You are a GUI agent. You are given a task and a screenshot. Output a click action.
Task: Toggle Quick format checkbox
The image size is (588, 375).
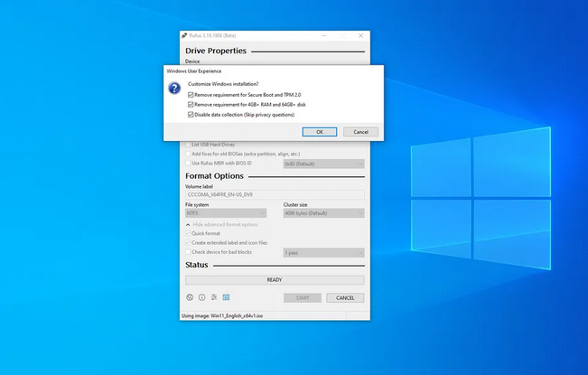(188, 233)
